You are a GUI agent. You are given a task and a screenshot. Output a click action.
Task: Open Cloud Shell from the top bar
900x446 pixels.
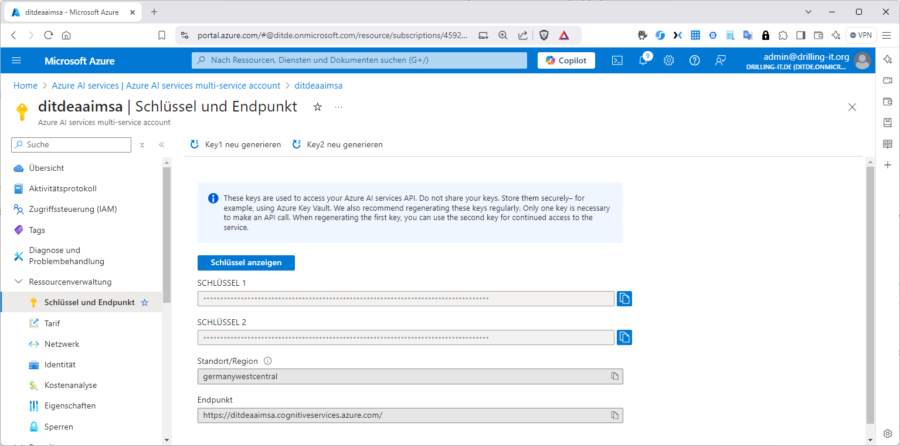pos(617,61)
